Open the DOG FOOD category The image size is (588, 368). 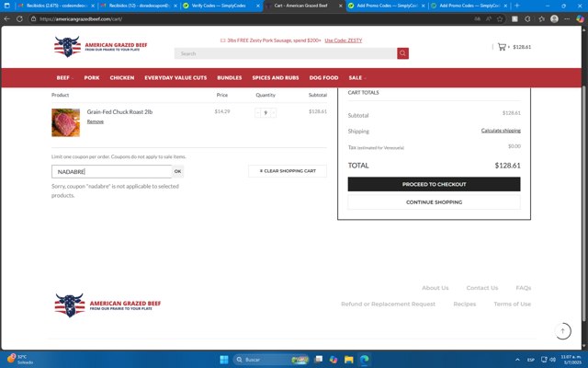(324, 77)
